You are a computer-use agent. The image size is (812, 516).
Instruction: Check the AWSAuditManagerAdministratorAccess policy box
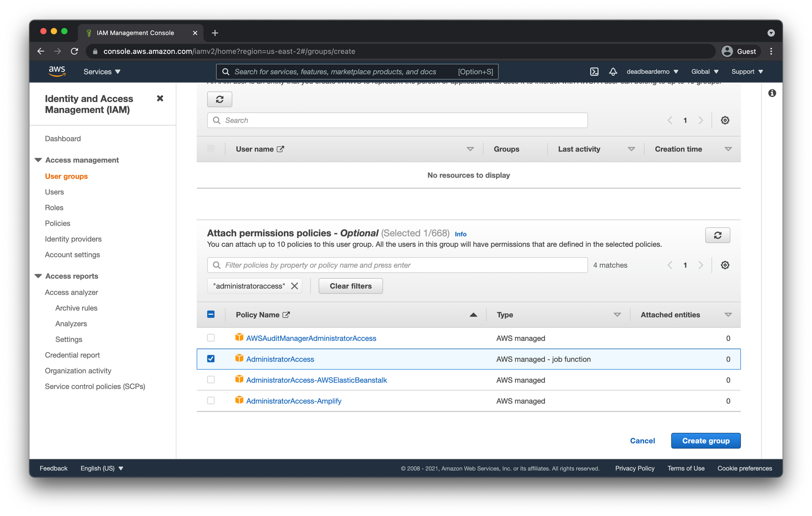click(x=211, y=338)
